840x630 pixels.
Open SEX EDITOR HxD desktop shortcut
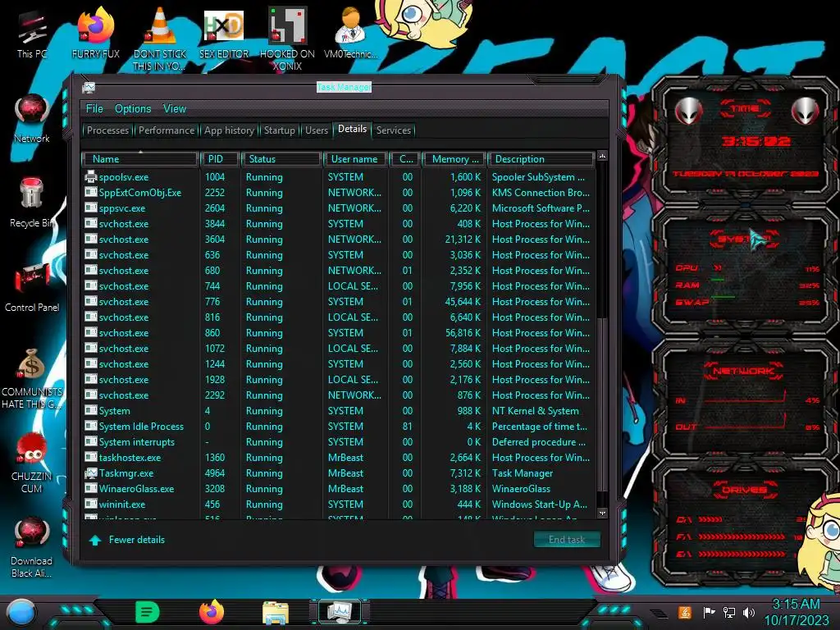click(223, 34)
